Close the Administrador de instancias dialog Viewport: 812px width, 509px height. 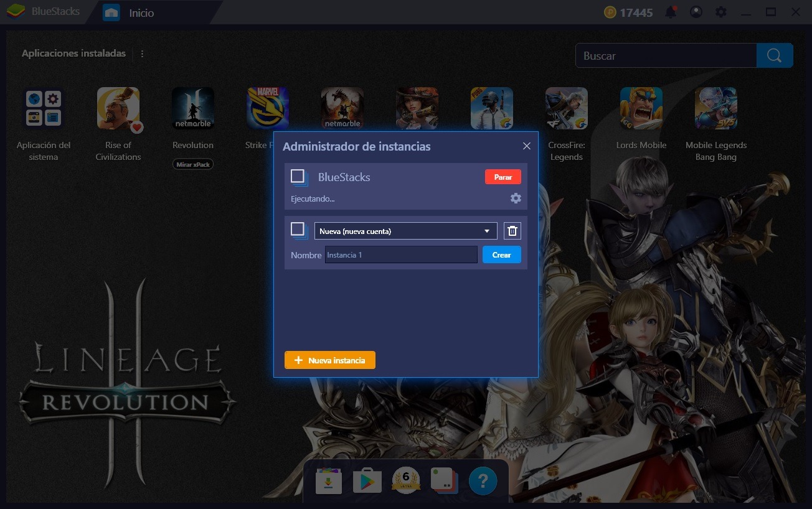[x=527, y=146]
